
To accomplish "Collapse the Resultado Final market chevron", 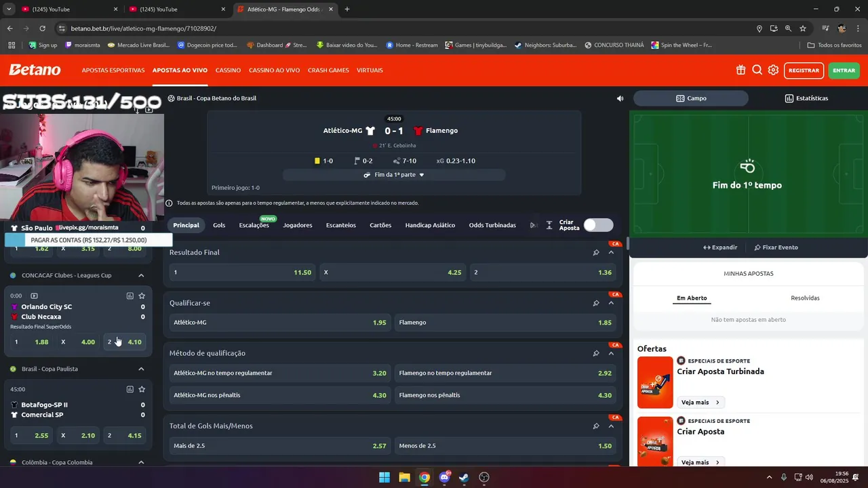I will point(611,252).
